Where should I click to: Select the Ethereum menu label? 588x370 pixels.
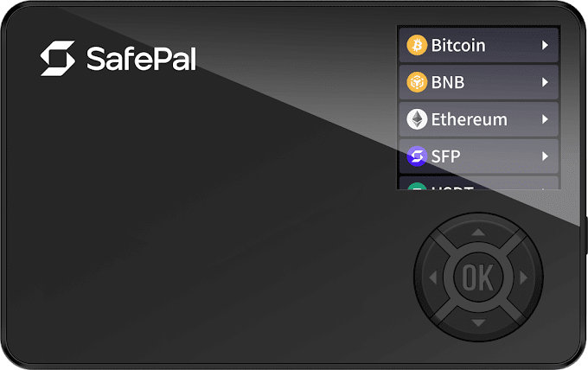[x=470, y=119]
